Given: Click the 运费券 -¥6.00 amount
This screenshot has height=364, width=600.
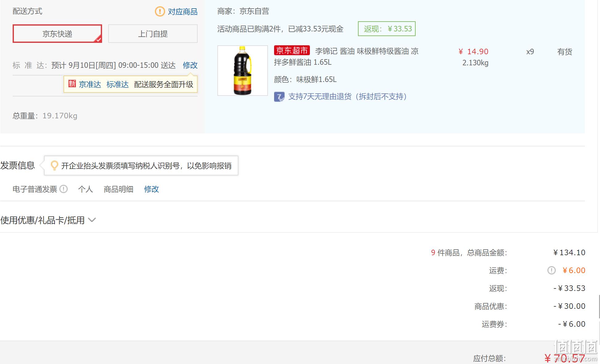Looking at the screenshot, I should pos(572,324).
